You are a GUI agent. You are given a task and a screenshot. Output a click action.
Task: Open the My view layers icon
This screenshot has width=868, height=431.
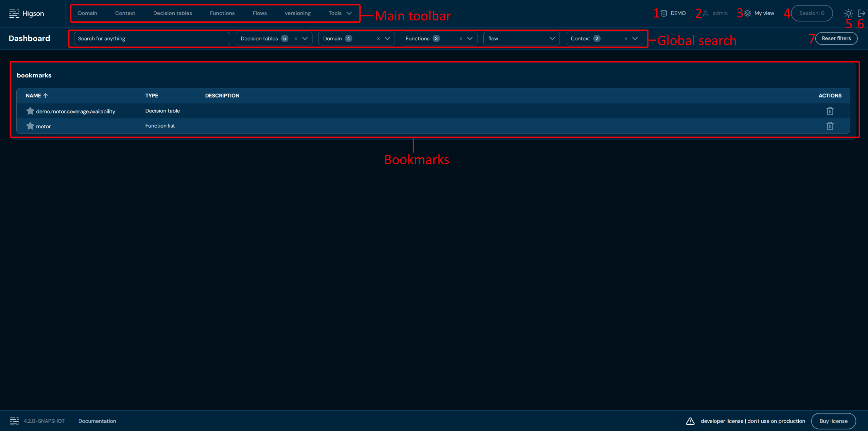(748, 13)
